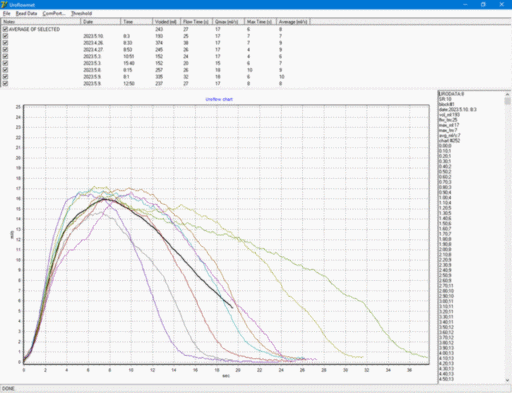Toggle checkbox for the 2023.5.9. 12:50 row

(5, 83)
